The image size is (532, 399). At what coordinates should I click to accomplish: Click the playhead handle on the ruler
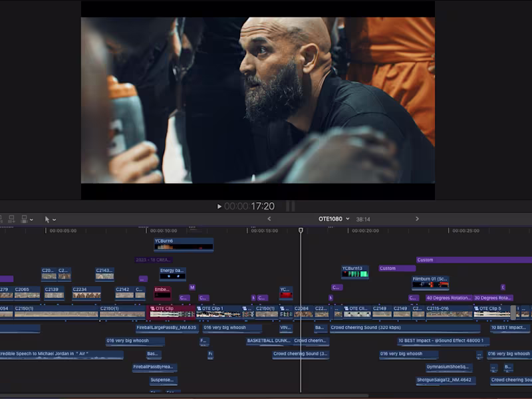(301, 230)
